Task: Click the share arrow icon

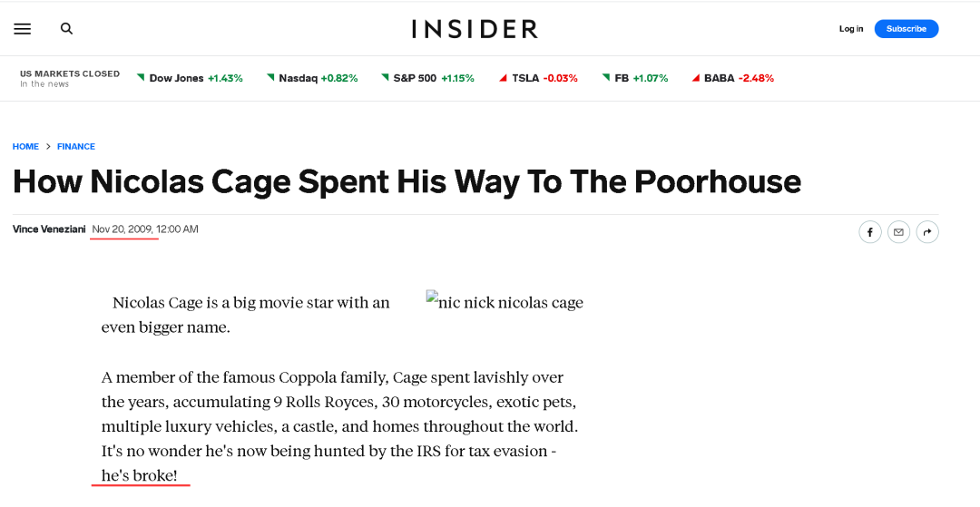Action: pyautogui.click(x=927, y=232)
